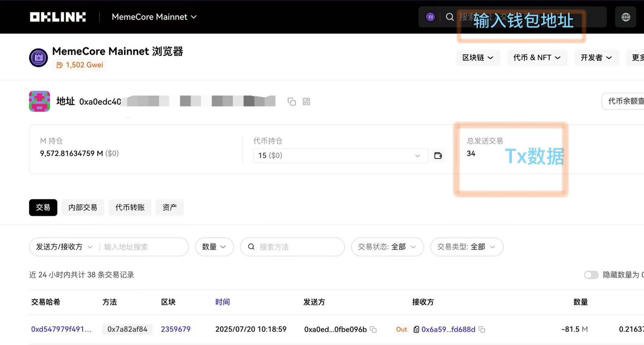Click the contract icon before 0x6a59...fd688d
The height and width of the screenshot is (345, 644).
(x=416, y=329)
